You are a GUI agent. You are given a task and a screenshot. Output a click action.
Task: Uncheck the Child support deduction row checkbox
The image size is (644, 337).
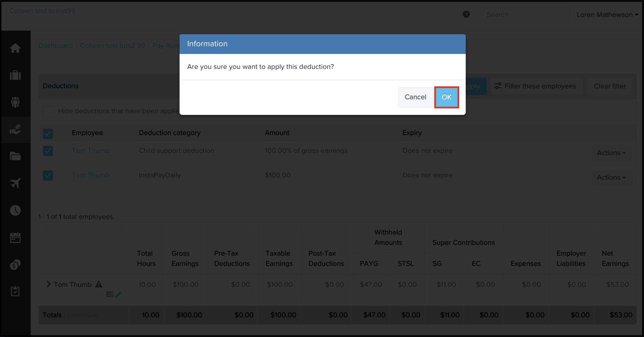[48, 151]
